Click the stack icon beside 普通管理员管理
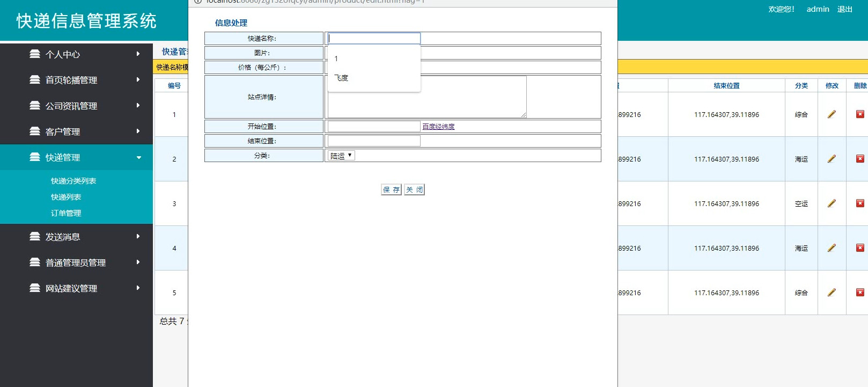The image size is (868, 387). pos(35,262)
